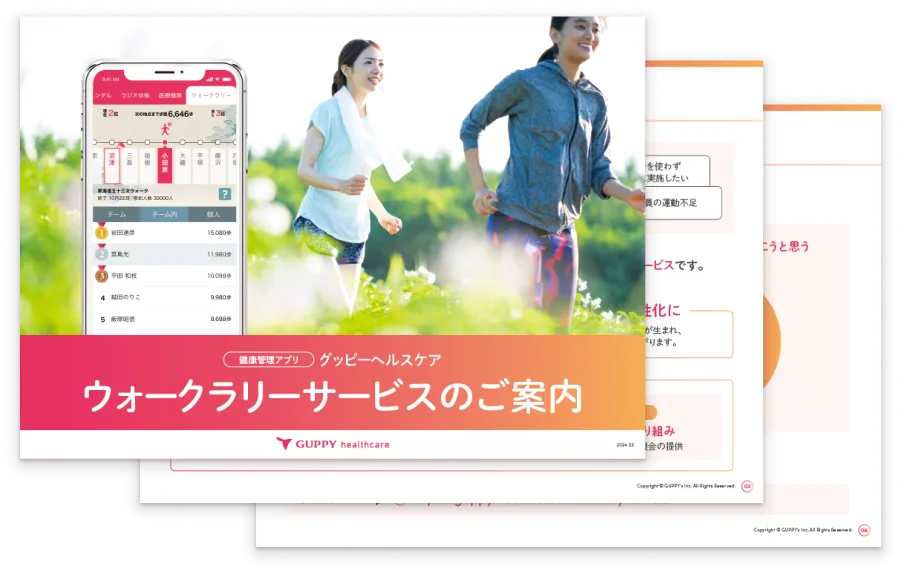Open rank 5 row with 8,698 steps
The width and height of the screenshot is (898, 567).
pos(164,319)
